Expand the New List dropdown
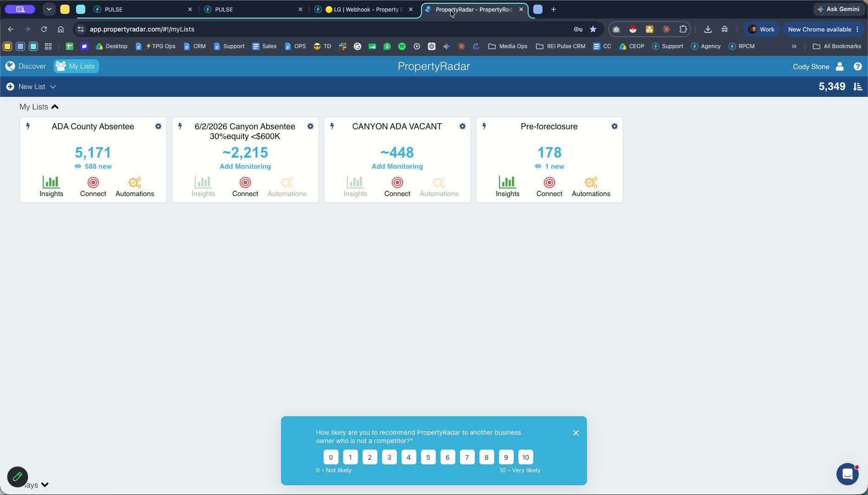The width and height of the screenshot is (868, 495). (31, 87)
